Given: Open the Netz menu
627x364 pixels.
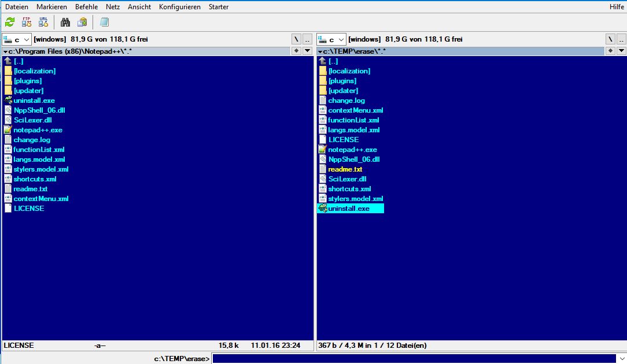Looking at the screenshot, I should (x=113, y=7).
